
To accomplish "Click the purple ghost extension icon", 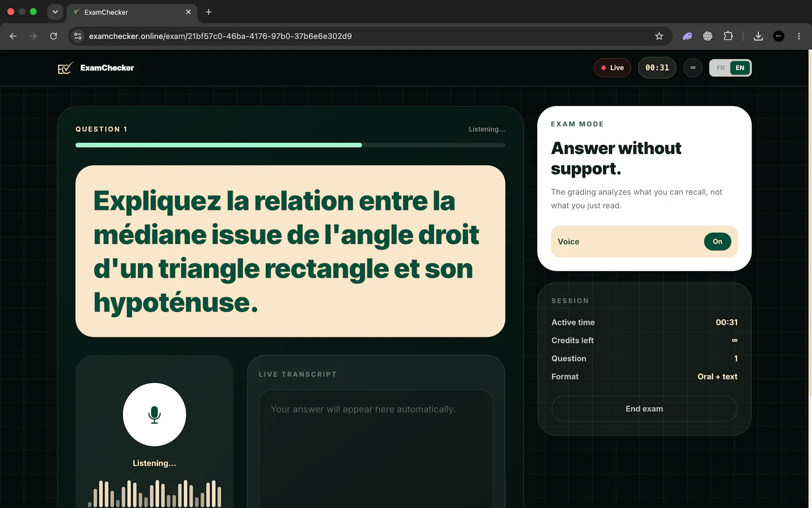I will (x=688, y=36).
